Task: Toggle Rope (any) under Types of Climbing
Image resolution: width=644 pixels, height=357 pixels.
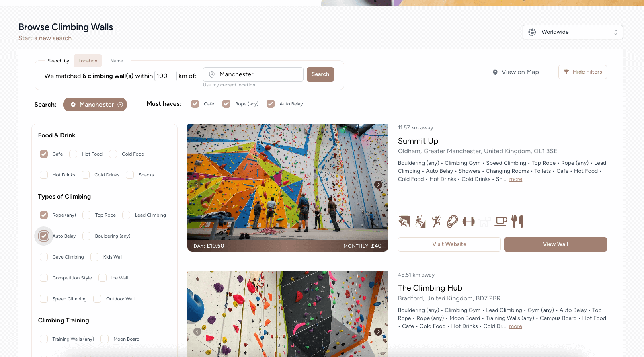Action: (x=44, y=215)
